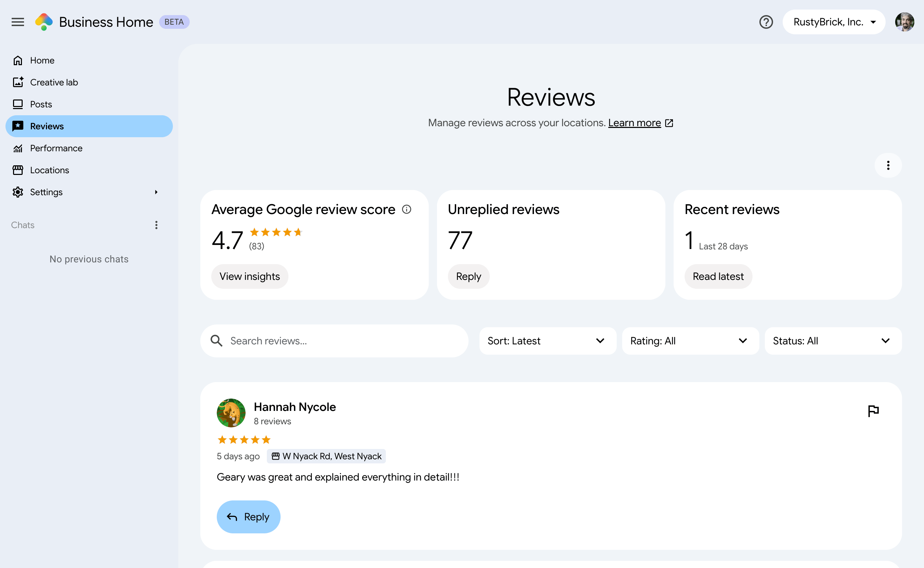Open the Sort: Latest dropdown
The width and height of the screenshot is (924, 568).
click(548, 341)
